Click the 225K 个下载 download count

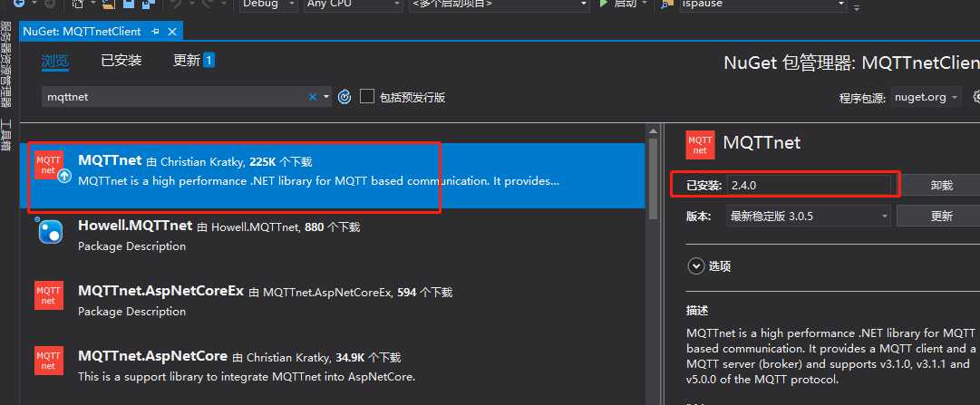coord(280,162)
